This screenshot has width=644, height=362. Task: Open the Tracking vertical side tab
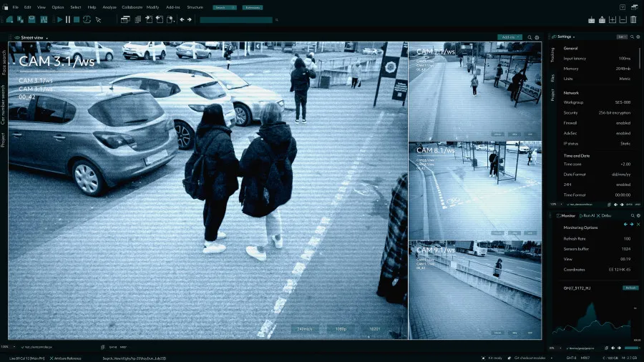[x=552, y=55]
